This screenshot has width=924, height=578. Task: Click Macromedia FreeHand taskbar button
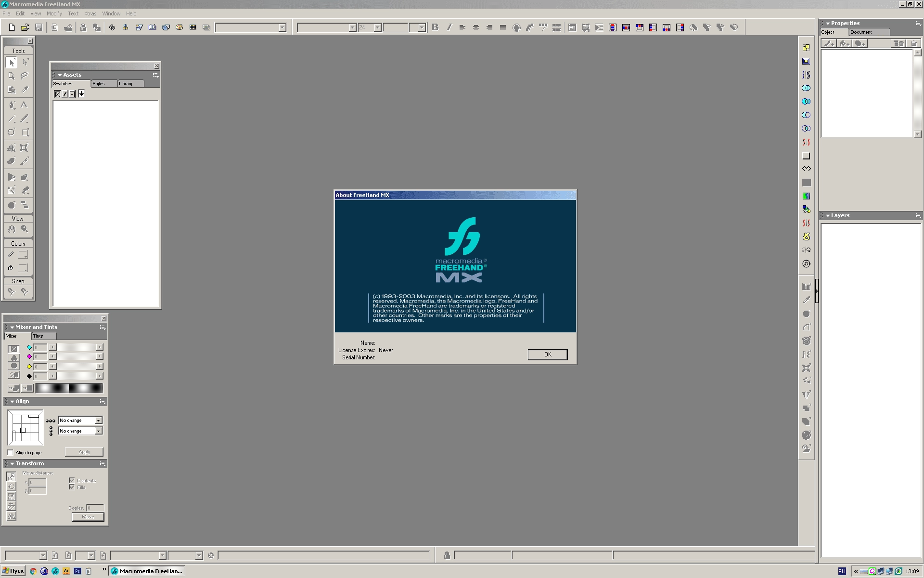(147, 571)
